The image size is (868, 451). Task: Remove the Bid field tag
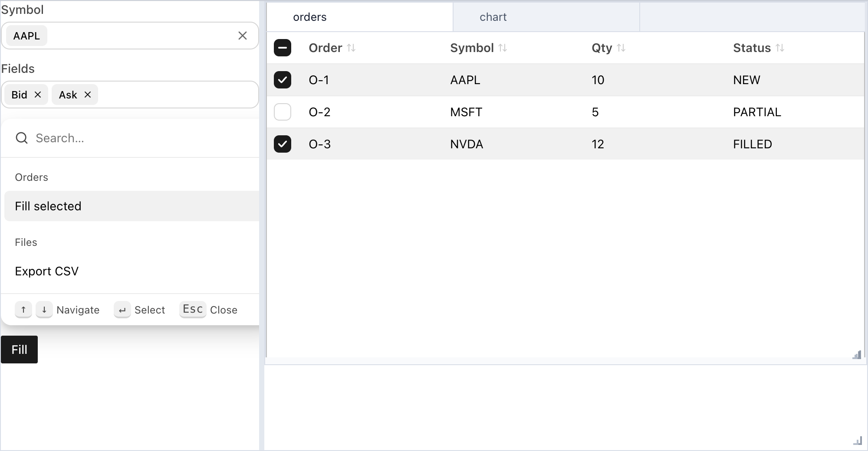[38, 95]
